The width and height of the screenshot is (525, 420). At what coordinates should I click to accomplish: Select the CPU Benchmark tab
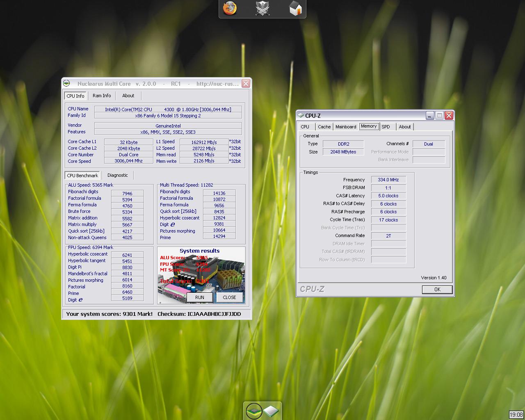(82, 176)
